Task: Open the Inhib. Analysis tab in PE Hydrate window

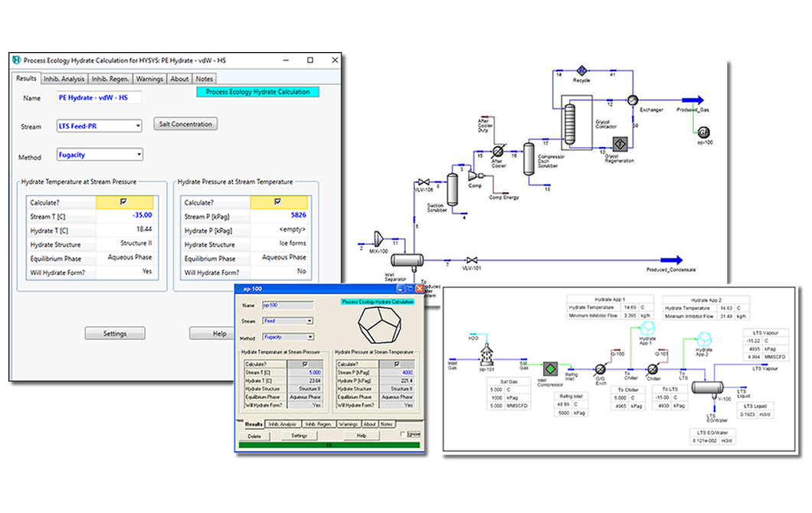Action: point(64,79)
